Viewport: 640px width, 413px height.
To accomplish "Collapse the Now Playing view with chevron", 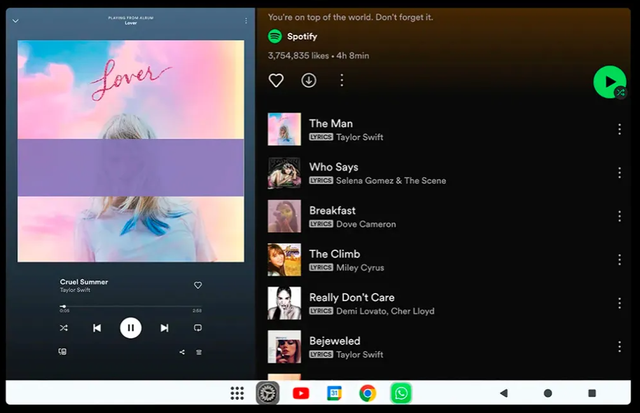I will coord(16,21).
